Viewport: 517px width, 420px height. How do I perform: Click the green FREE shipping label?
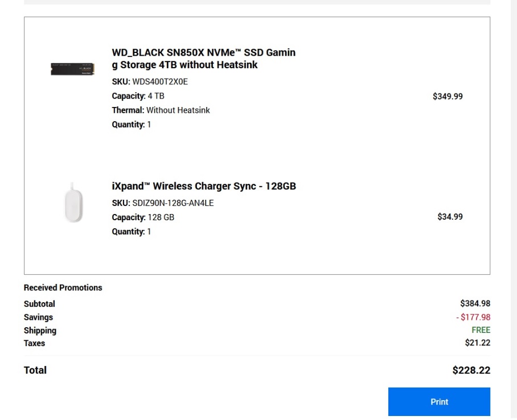click(x=481, y=330)
